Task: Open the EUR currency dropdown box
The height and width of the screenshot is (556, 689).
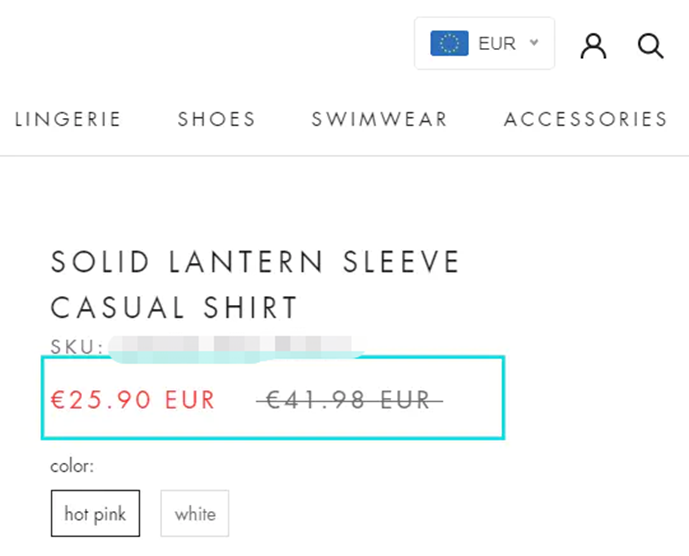Action: [x=484, y=43]
